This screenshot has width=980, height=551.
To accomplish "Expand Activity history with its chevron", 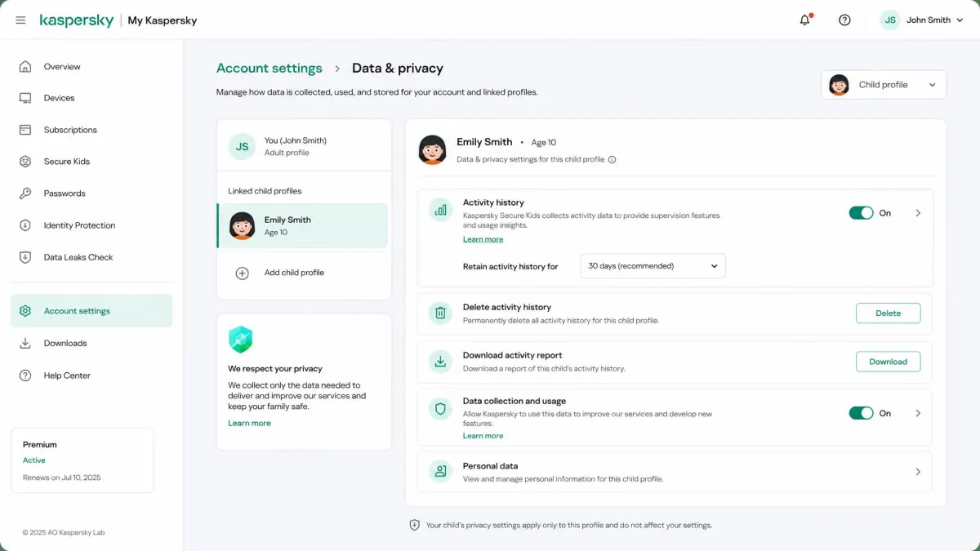I will coord(918,213).
